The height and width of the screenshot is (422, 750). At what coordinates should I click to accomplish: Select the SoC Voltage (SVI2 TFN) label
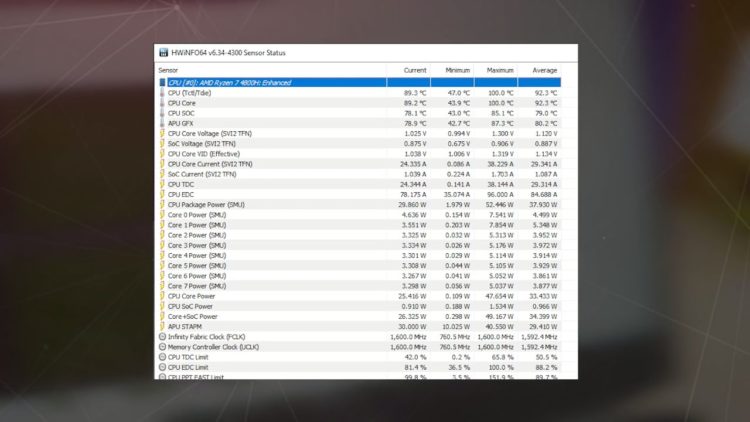(x=201, y=144)
